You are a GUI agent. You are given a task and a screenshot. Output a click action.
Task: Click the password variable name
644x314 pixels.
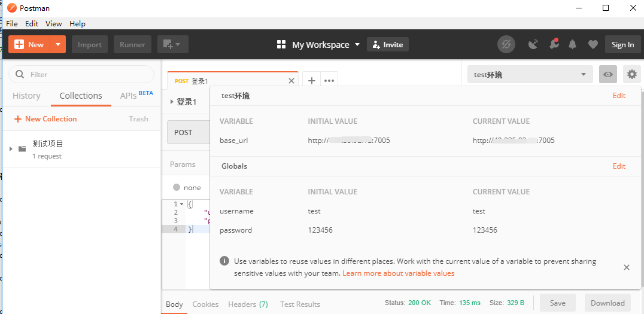(x=236, y=230)
